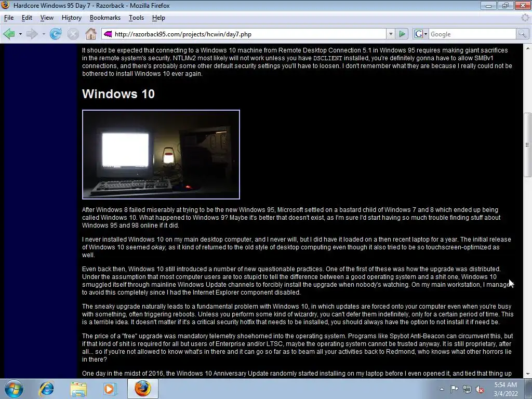This screenshot has height=399, width=532.
Task: Open the Forward button history dropdown
Action: click(44, 34)
